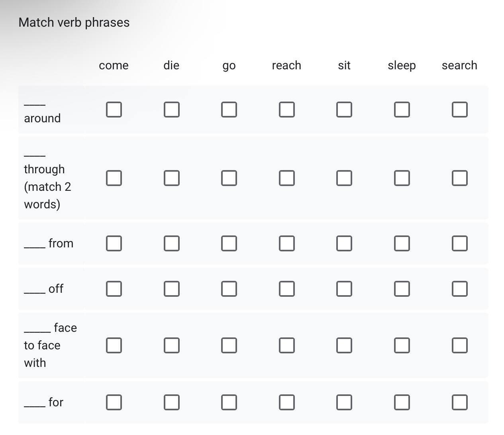Tick 'search' in face to face row

pyautogui.click(x=459, y=345)
